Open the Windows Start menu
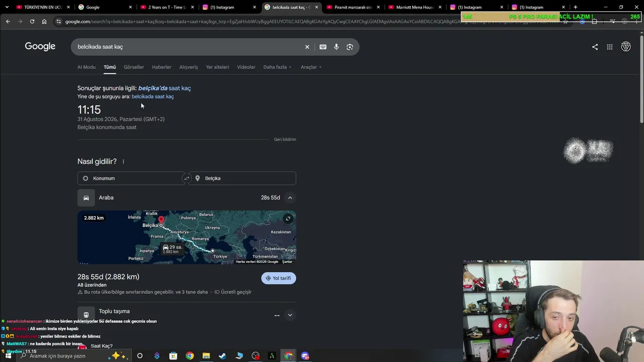This screenshot has width=644, height=362. [x=8, y=356]
